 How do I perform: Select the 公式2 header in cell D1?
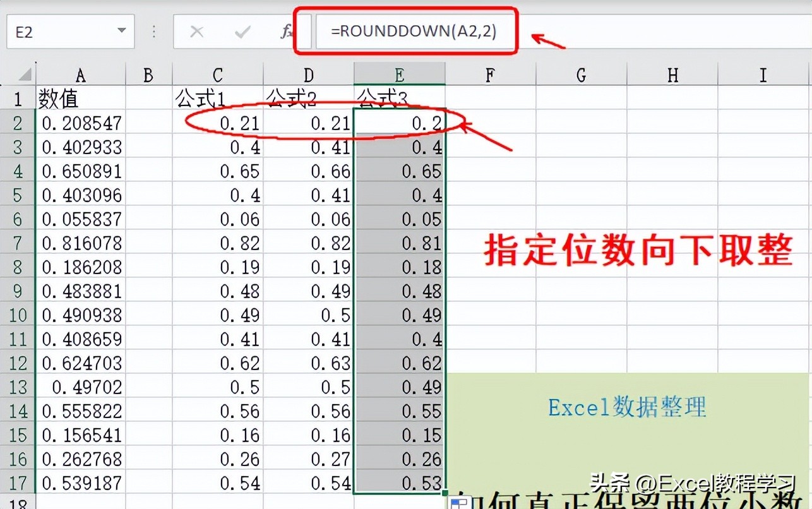(x=308, y=99)
